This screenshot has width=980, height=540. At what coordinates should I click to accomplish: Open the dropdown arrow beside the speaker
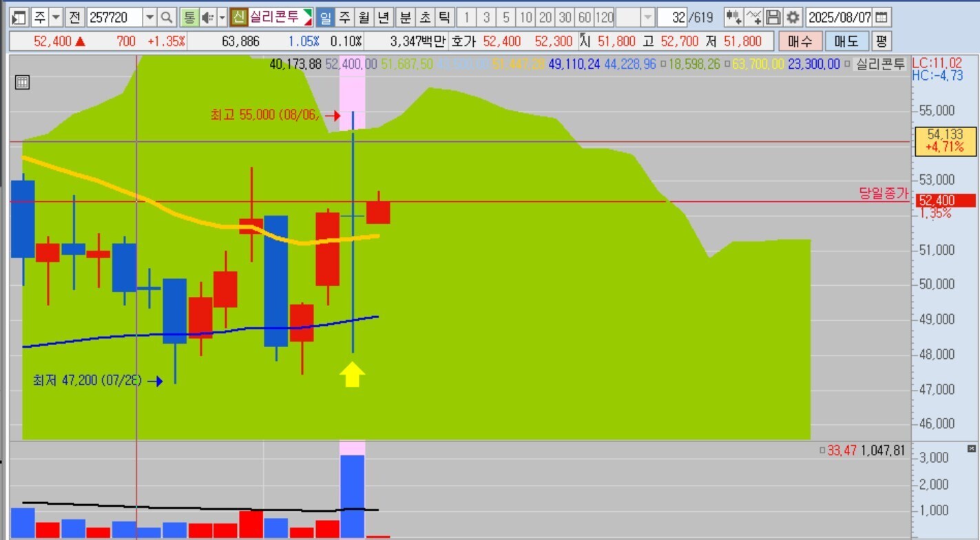[x=222, y=17]
